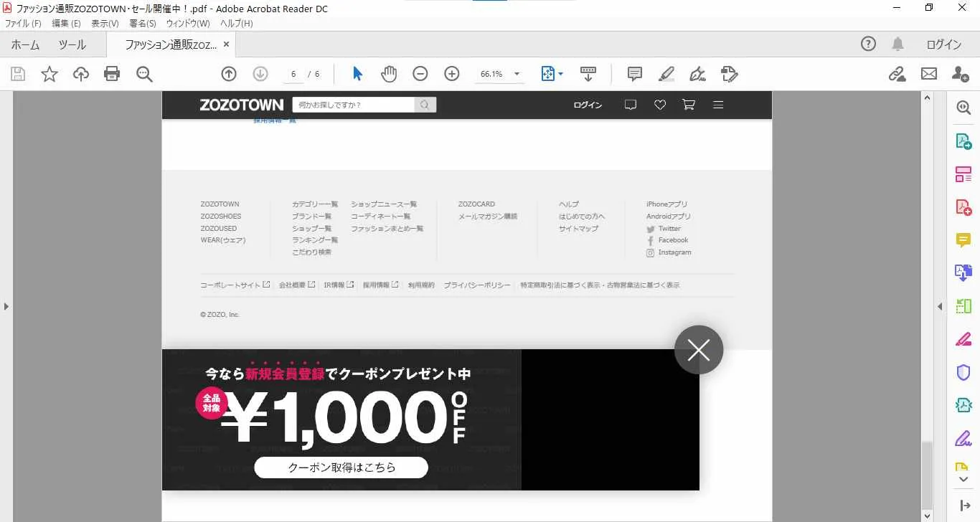Click the ログイン sign-in button in Acrobat
Viewport: 980px width, 522px height.
click(943, 44)
